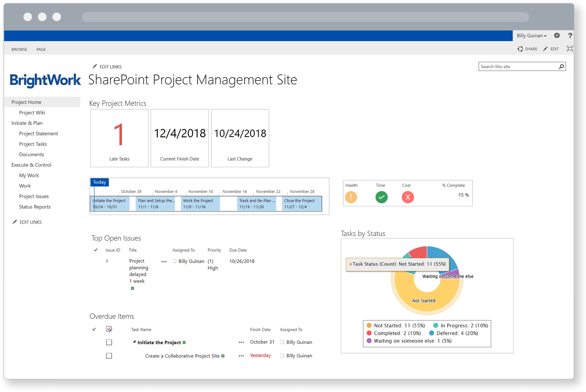Click the search magnifier icon

(561, 67)
